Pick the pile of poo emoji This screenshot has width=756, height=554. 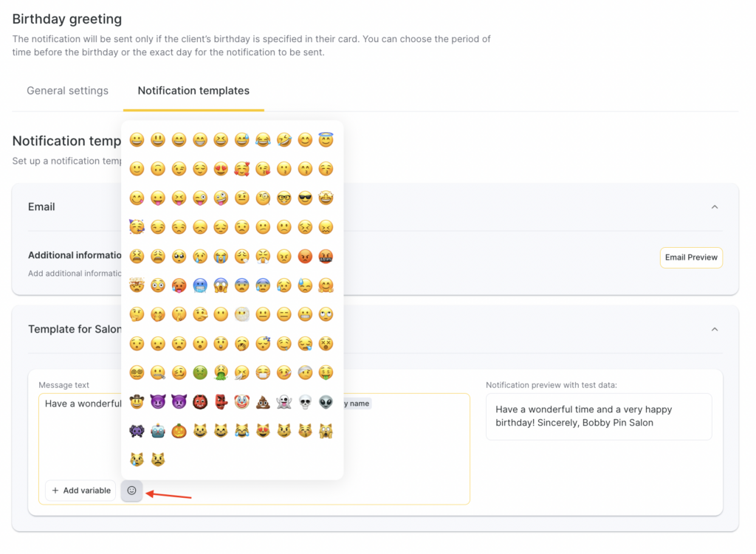[x=263, y=402]
